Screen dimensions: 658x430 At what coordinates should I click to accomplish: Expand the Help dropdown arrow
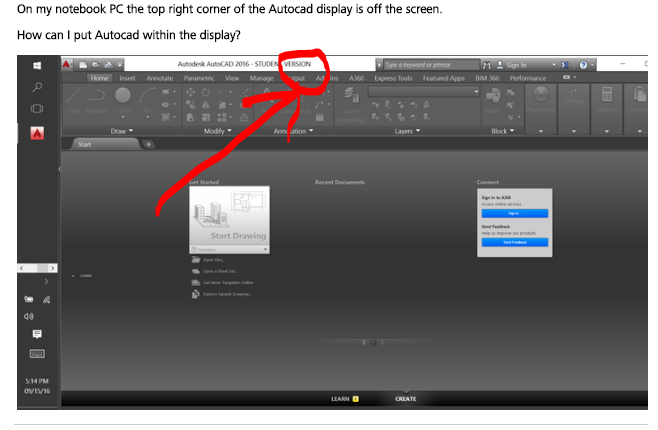[592, 65]
